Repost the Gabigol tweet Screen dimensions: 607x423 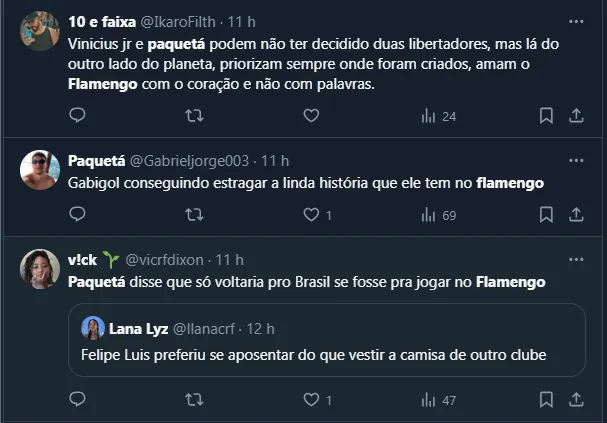pyautogui.click(x=195, y=214)
